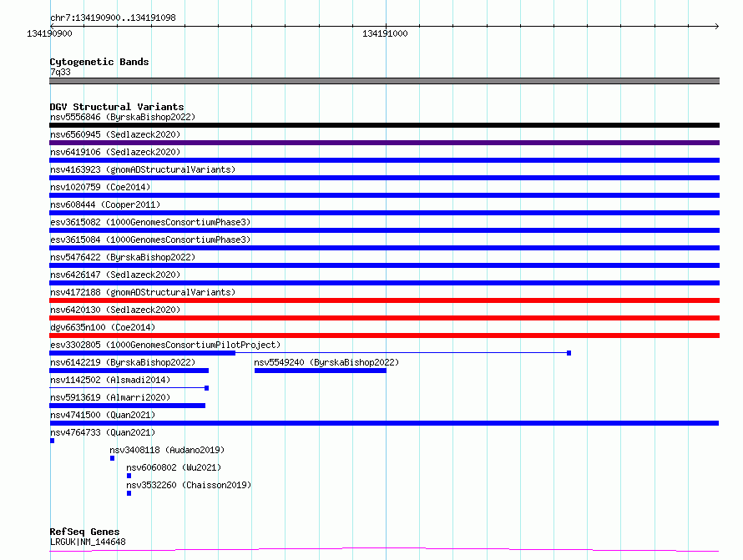743x560 pixels.
Task: Open nsv6419106 (Sedlazeck2020) variant entry
Action: pyautogui.click(x=115, y=152)
